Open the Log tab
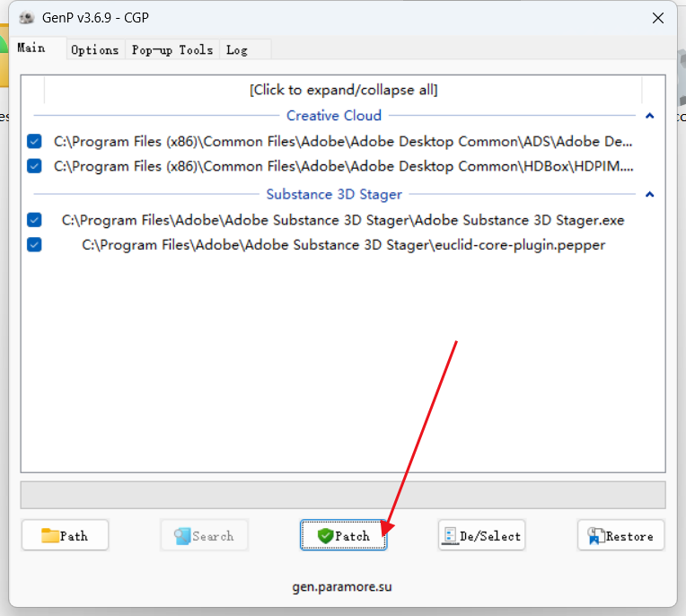The height and width of the screenshot is (616, 686). pos(245,50)
